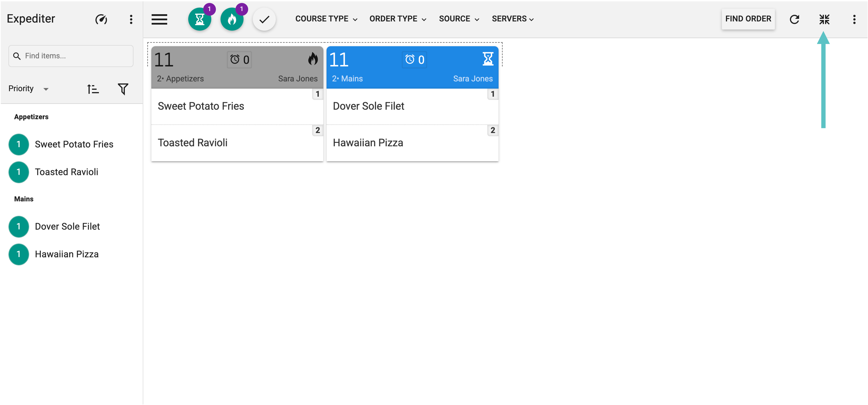Click the speed gauge icon beside Expediter

point(101,19)
